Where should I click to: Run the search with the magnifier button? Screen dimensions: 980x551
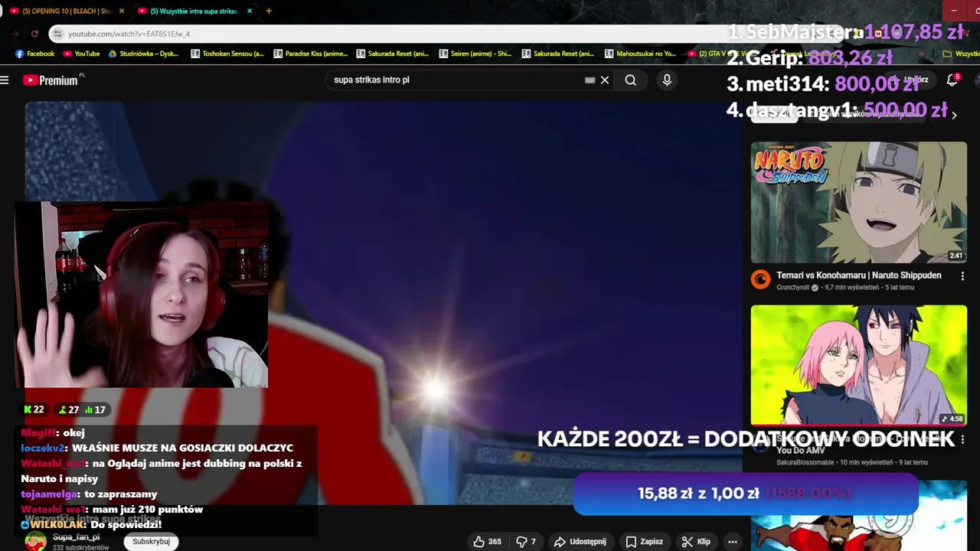pos(630,80)
